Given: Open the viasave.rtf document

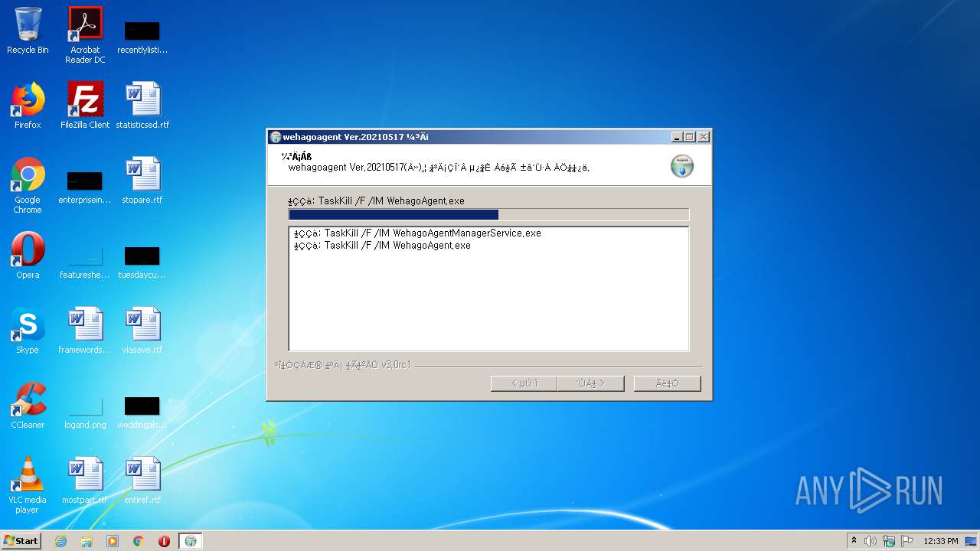Looking at the screenshot, I should [142, 331].
